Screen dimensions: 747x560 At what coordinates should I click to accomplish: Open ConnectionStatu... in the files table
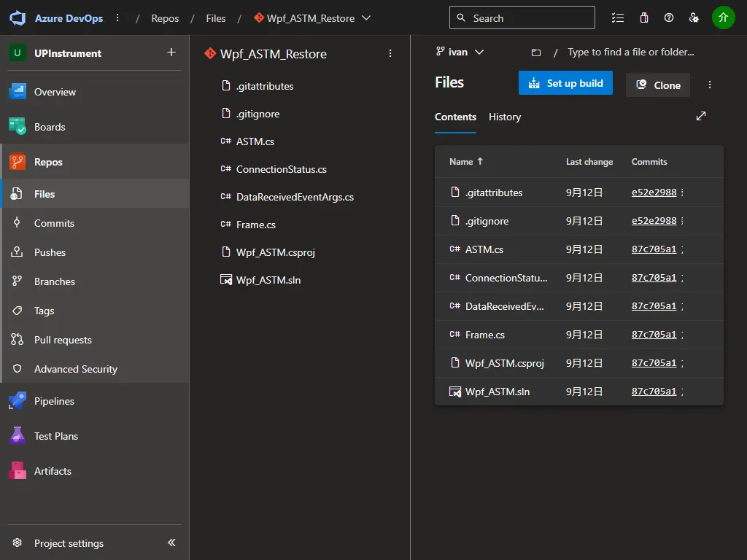pos(506,278)
